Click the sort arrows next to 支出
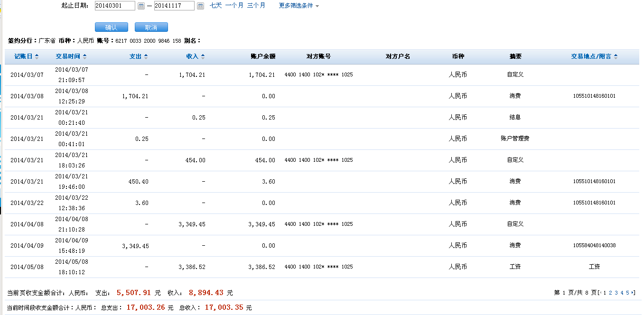Viewport: 644px width, 315px height. tap(146, 56)
